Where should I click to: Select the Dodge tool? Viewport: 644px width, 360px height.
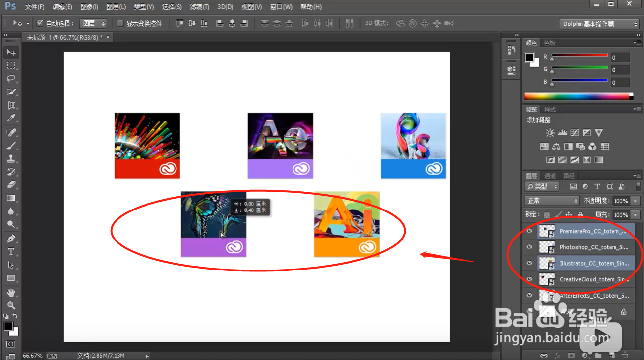(x=11, y=225)
